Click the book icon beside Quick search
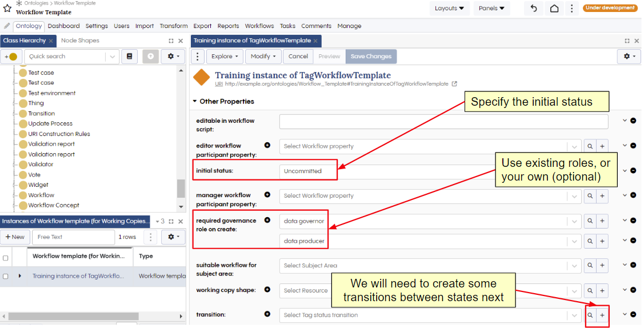Image resolution: width=644 pixels, height=328 pixels. 129,57
